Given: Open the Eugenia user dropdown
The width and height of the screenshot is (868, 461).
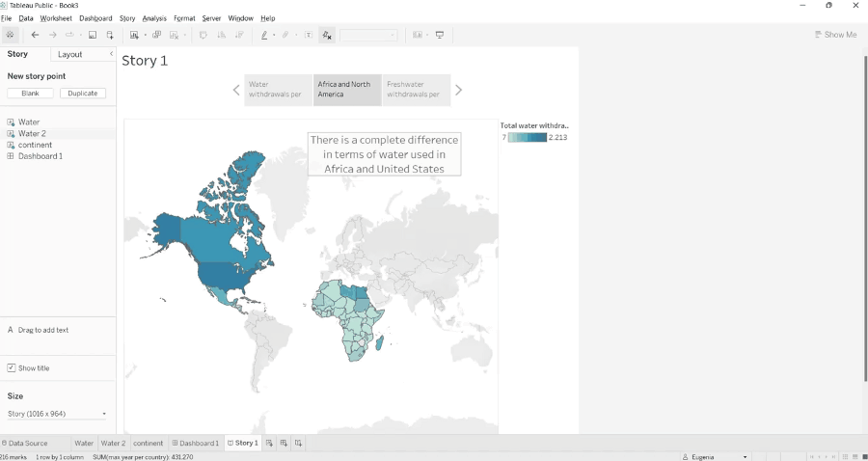Looking at the screenshot, I should [x=715, y=456].
